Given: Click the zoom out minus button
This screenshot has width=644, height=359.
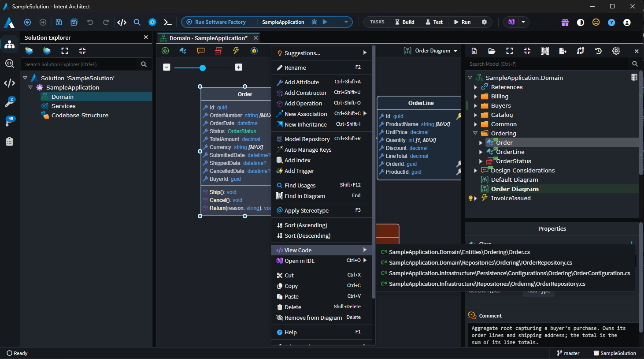Looking at the screenshot, I should tap(167, 67).
